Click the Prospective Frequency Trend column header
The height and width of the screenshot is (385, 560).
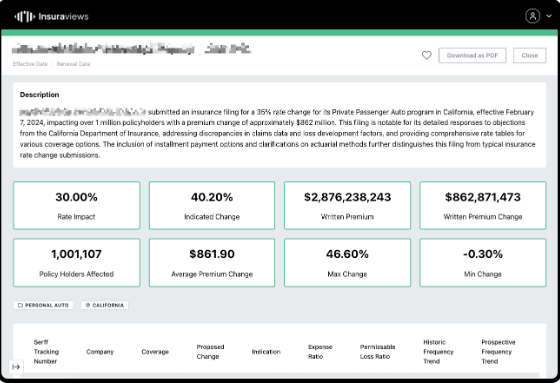(498, 352)
